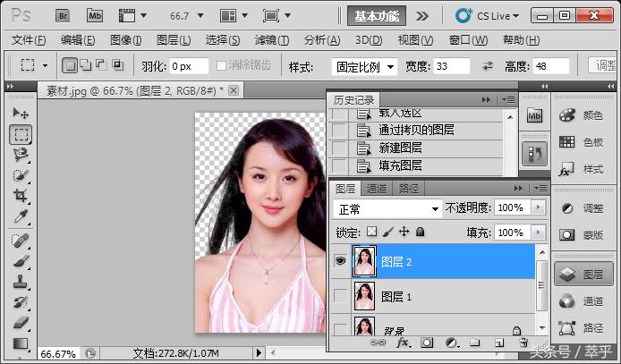Click the 宽度 width input field
This screenshot has width=621, height=364.
pos(452,66)
